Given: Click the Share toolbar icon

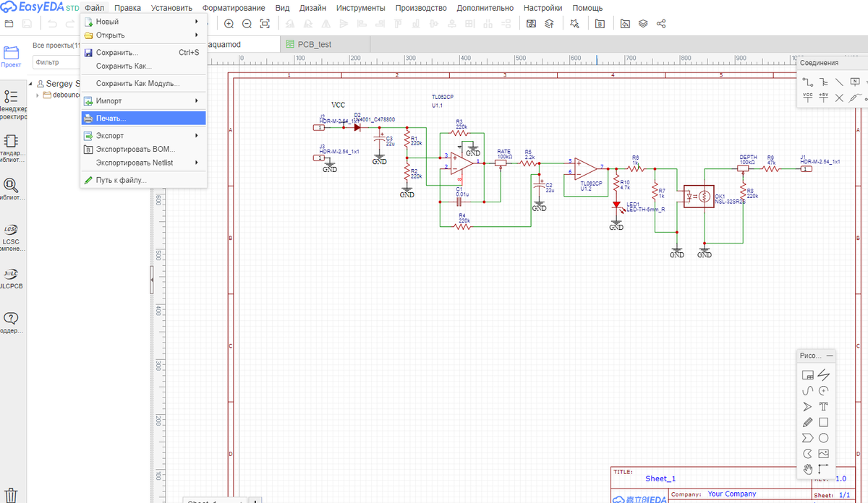Looking at the screenshot, I should tap(661, 24).
